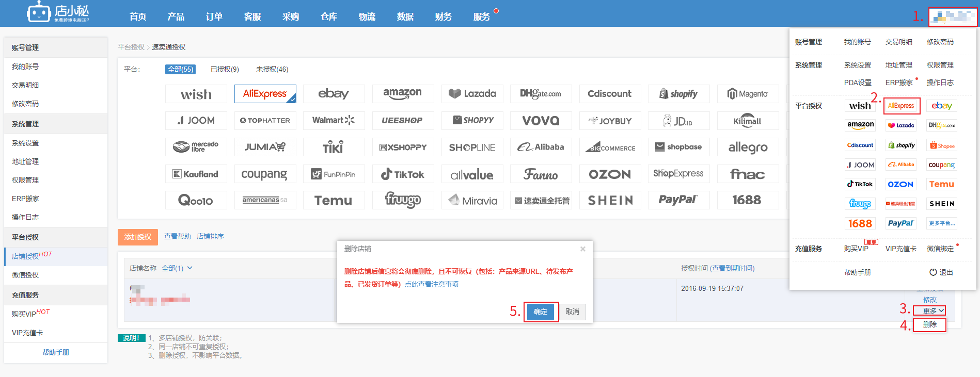
Task: Click 删除 option under 更多 menu
Action: tap(930, 324)
